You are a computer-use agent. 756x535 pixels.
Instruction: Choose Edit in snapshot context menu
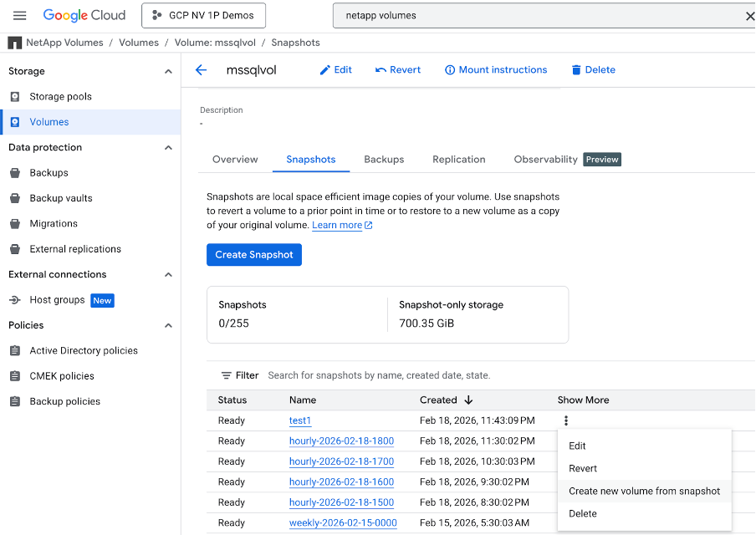644,446
